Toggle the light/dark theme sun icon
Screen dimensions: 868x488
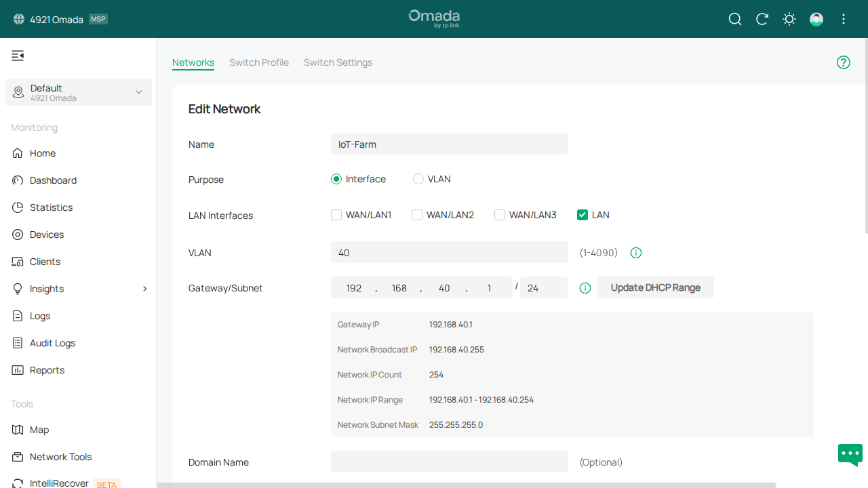tap(789, 19)
